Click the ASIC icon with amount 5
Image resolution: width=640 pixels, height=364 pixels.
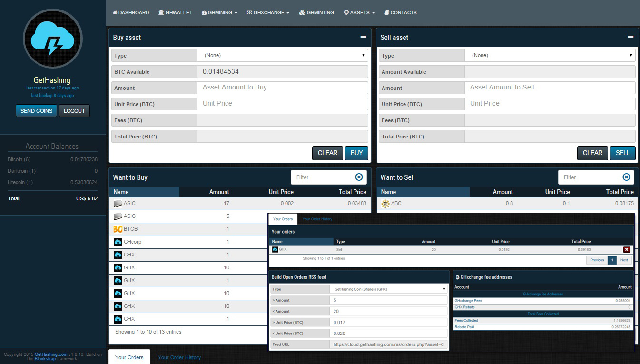click(118, 216)
